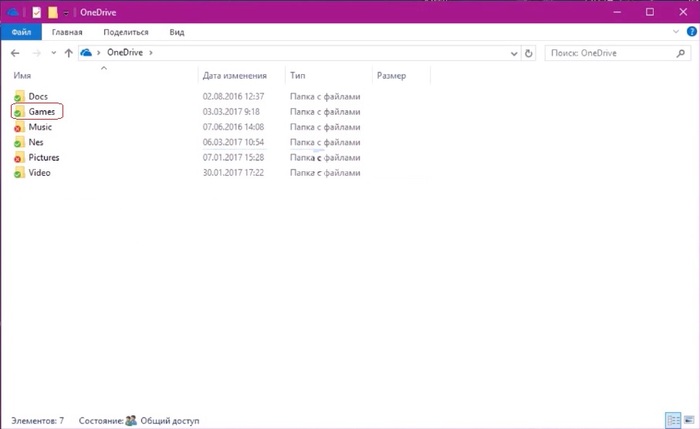Click the date 02.08.2016 12:37
This screenshot has width=700, height=429.
pos(233,96)
